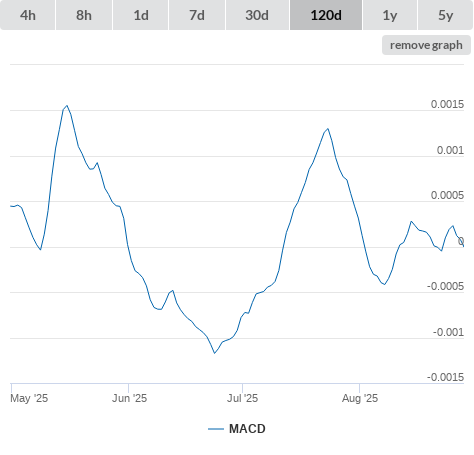Image resolution: width=474 pixels, height=455 pixels.
Task: Toggle the MACD series legend label
Action: point(247,429)
